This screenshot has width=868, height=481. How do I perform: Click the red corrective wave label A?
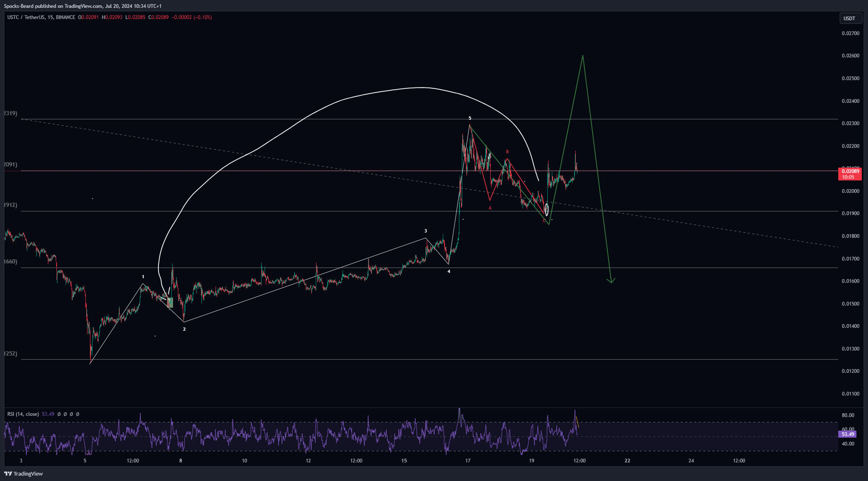[490, 208]
